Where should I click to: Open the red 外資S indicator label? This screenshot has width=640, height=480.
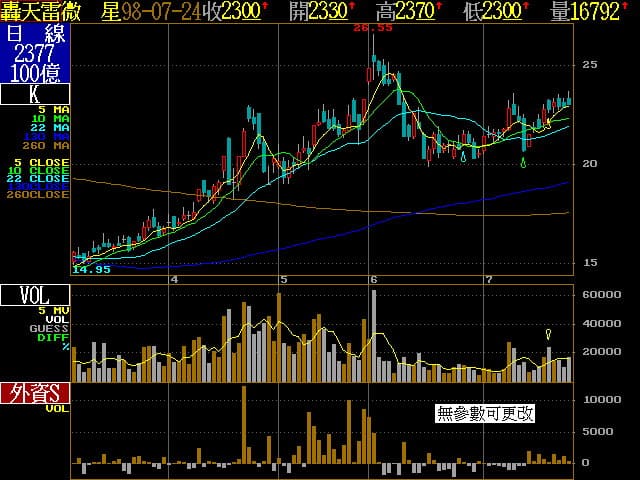tap(35, 394)
